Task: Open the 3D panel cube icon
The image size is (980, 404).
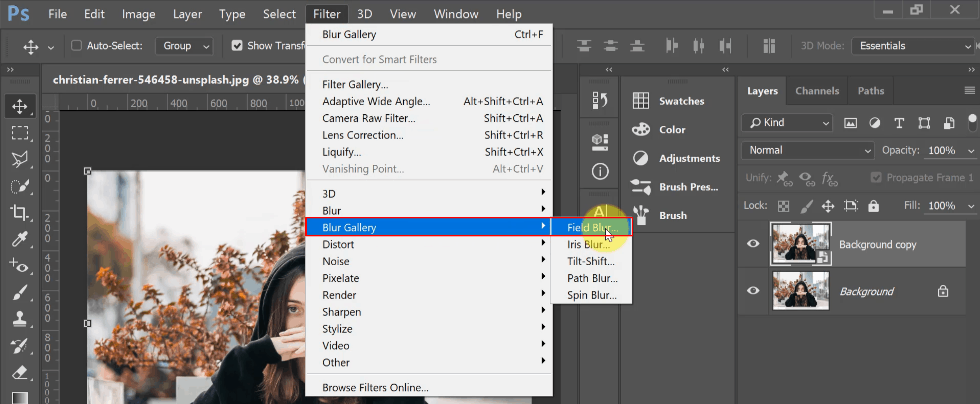Action: point(600,142)
